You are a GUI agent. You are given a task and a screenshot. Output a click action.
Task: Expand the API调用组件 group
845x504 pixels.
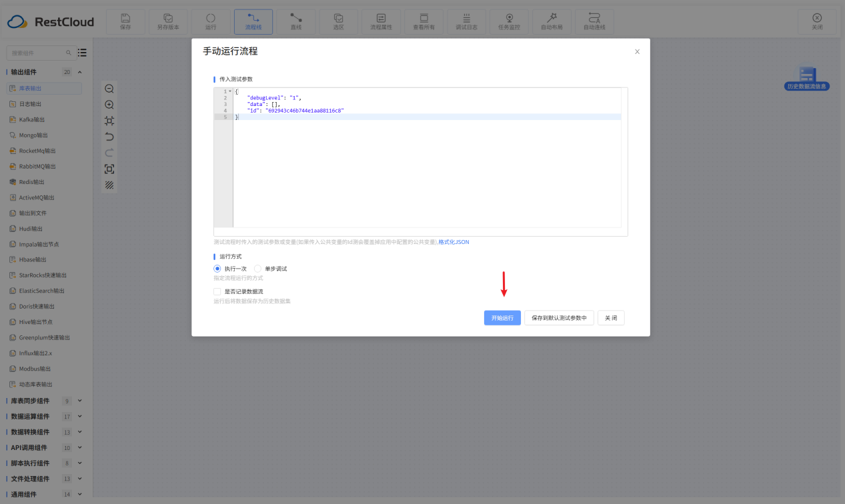[x=80, y=447]
